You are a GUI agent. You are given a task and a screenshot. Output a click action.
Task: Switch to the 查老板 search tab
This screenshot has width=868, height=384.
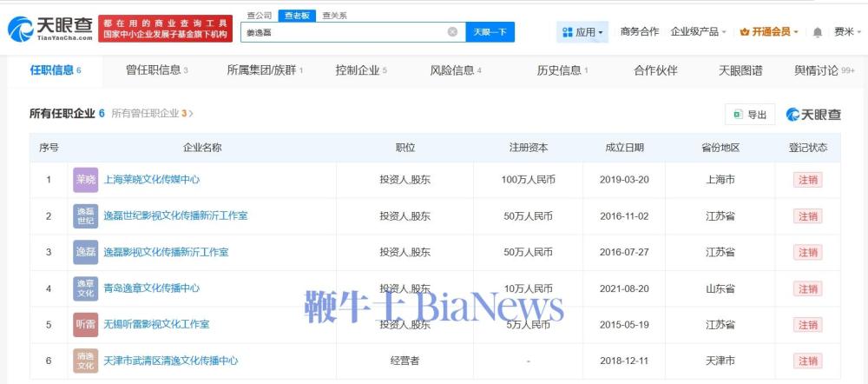tap(297, 16)
